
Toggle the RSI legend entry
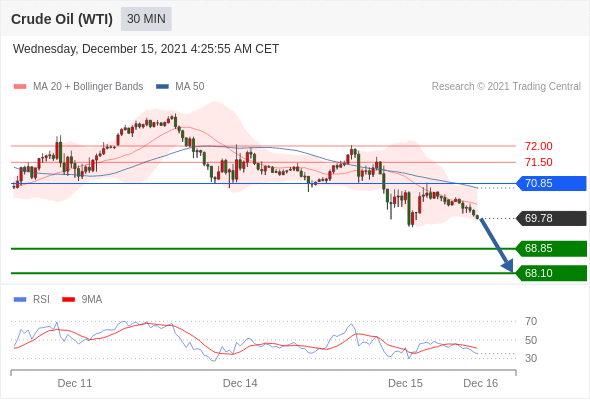[32, 300]
